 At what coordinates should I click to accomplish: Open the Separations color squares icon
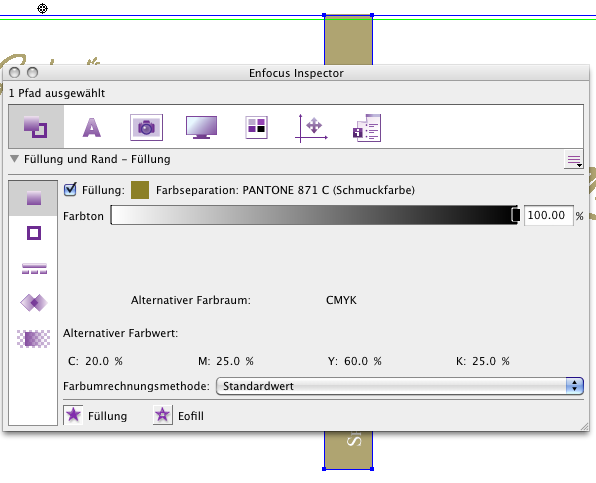pyautogui.click(x=257, y=127)
